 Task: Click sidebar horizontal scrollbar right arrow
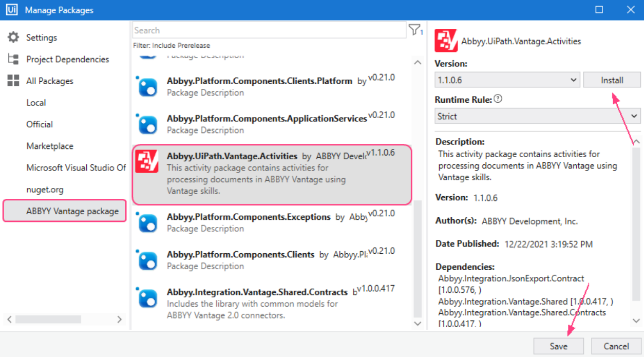[119, 319]
